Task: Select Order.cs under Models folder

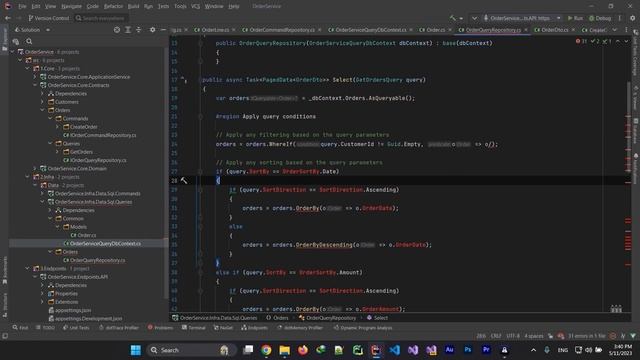Action: click(83, 235)
